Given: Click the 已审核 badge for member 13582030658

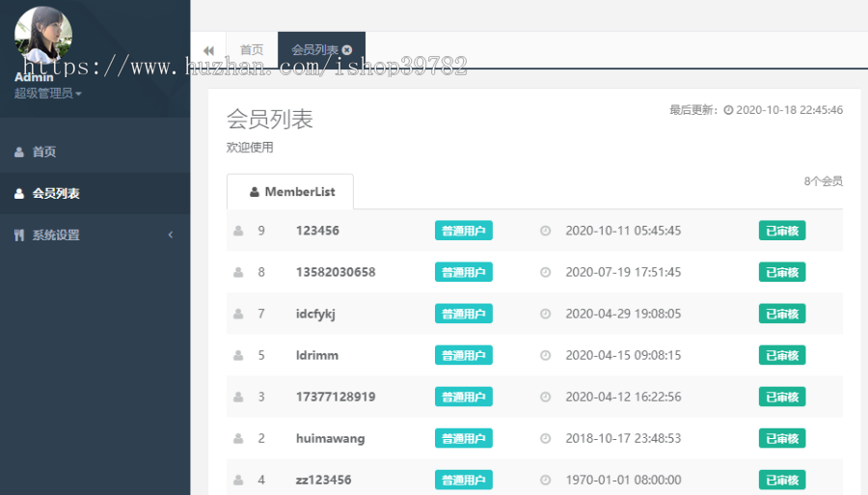Looking at the screenshot, I should [781, 272].
